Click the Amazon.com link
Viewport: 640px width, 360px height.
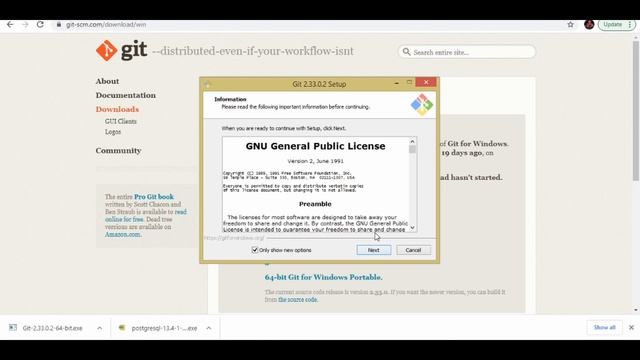(123, 234)
